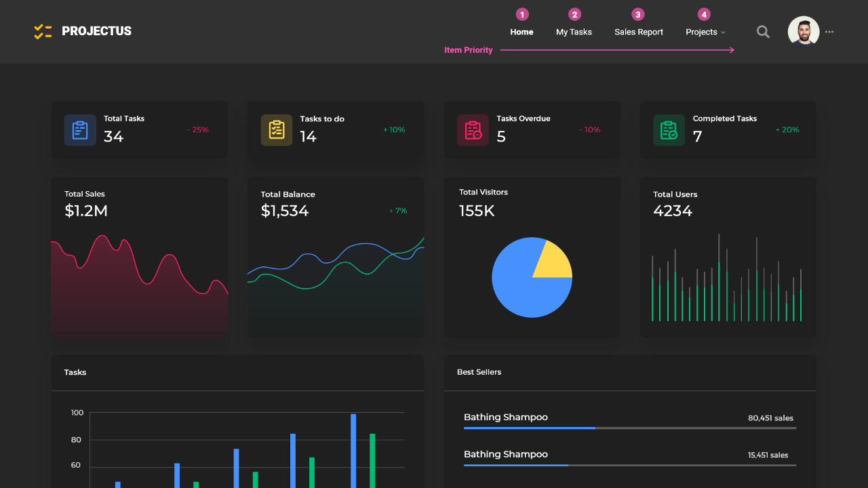The image size is (868, 488).
Task: Click the red Tasks Overdue clipboard icon
Action: pos(473,130)
